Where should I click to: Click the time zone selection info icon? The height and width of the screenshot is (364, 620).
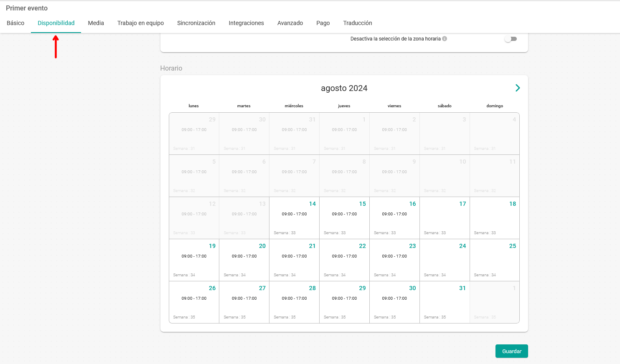(x=445, y=39)
